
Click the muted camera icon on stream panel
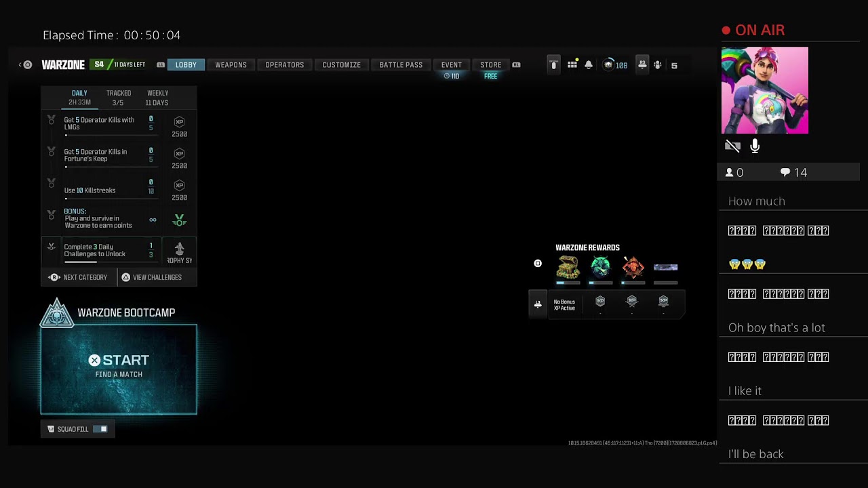click(732, 146)
